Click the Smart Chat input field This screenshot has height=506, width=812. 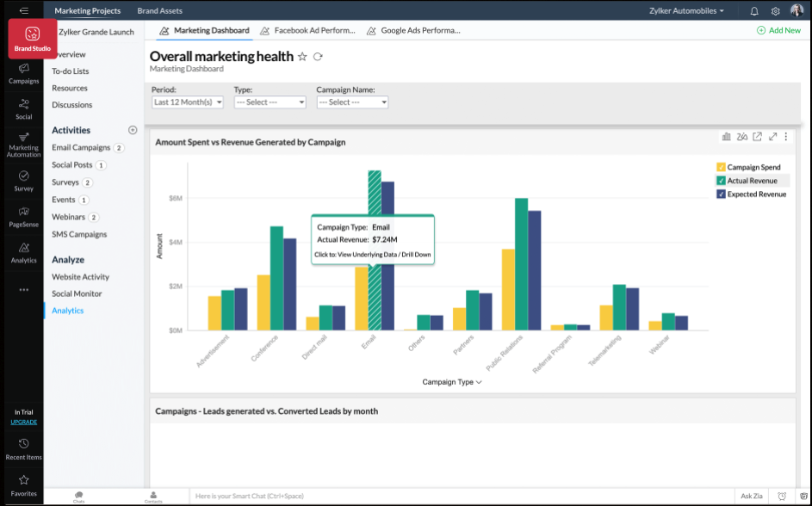click(462, 497)
